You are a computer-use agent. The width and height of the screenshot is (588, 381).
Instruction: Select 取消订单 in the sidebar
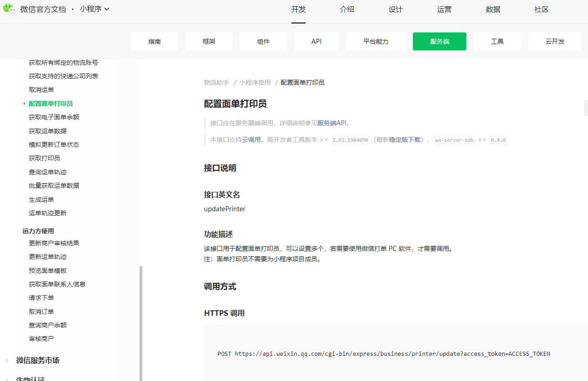tap(41, 312)
